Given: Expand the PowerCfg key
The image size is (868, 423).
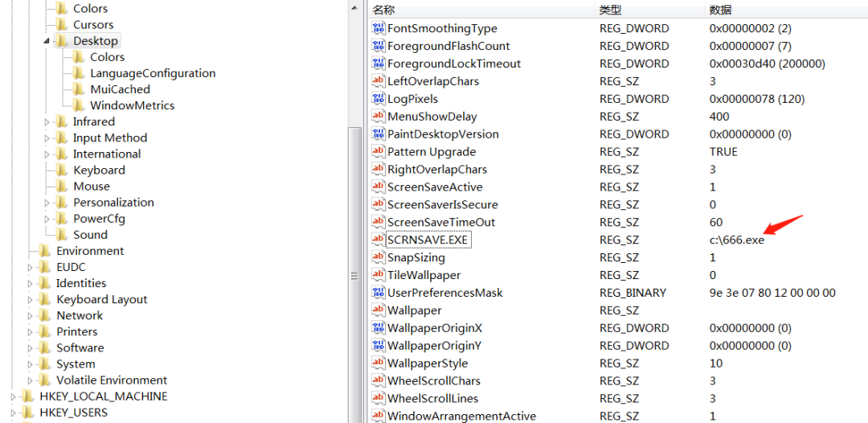Looking at the screenshot, I should click(x=47, y=219).
